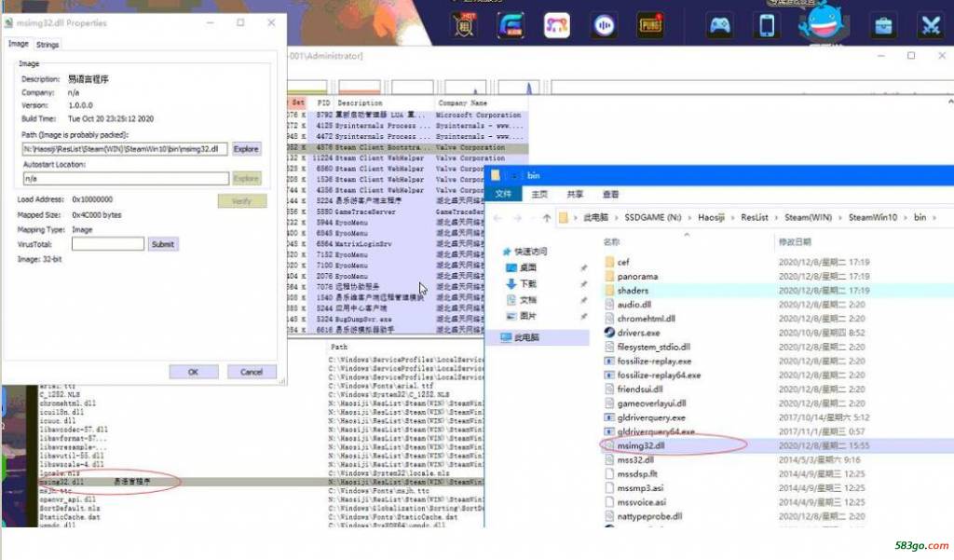Expand the chevron after 此电脑 in breadcrumb
This screenshot has height=560, width=954.
(x=617, y=217)
